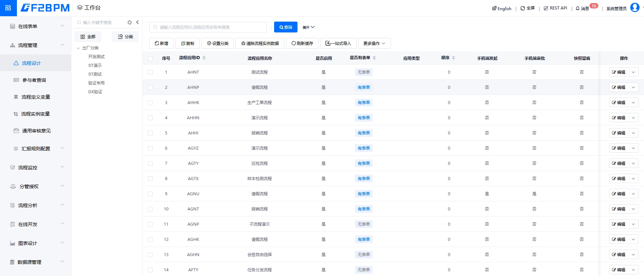Image resolution: width=644 pixels, height=276 pixels.
Task: Open 参与者查询 in the sidebar
Action: point(36,80)
